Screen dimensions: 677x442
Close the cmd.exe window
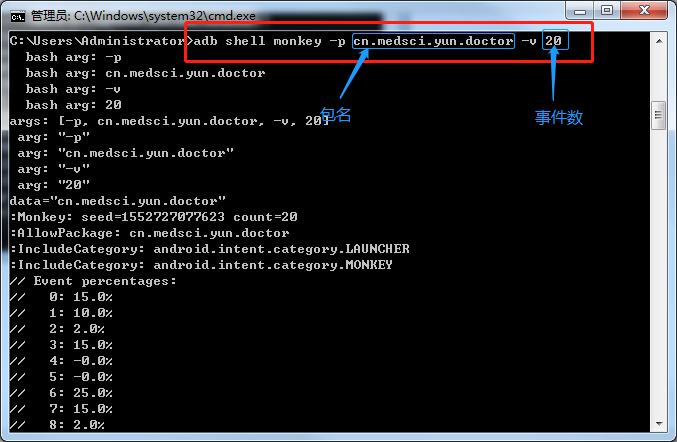click(x=644, y=11)
